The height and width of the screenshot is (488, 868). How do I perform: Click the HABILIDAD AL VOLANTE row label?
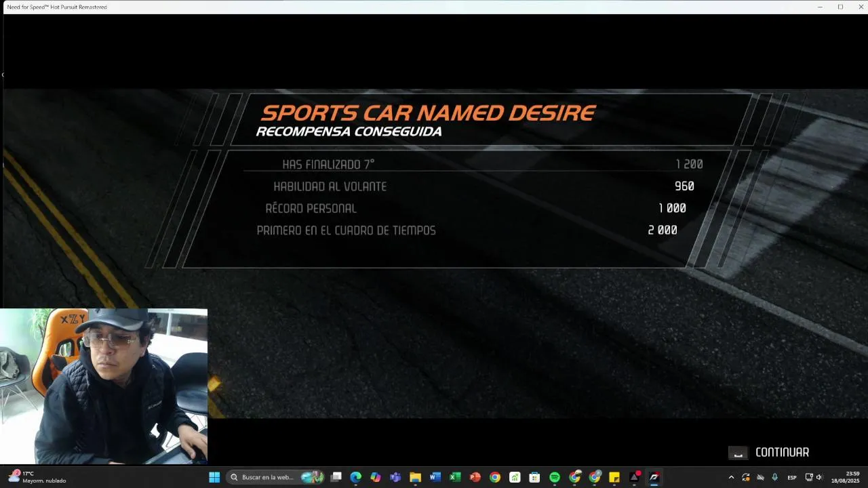coord(330,186)
